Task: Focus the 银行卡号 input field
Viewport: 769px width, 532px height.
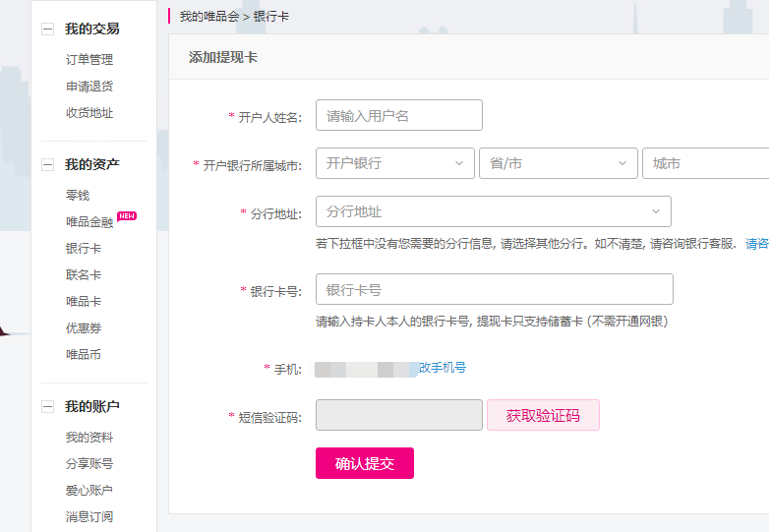Action: click(x=495, y=289)
